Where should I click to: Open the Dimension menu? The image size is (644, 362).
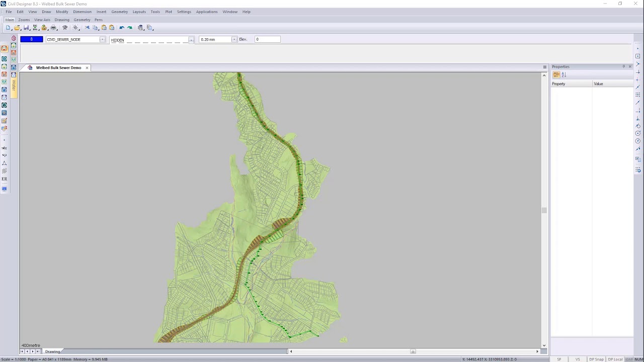82,12
